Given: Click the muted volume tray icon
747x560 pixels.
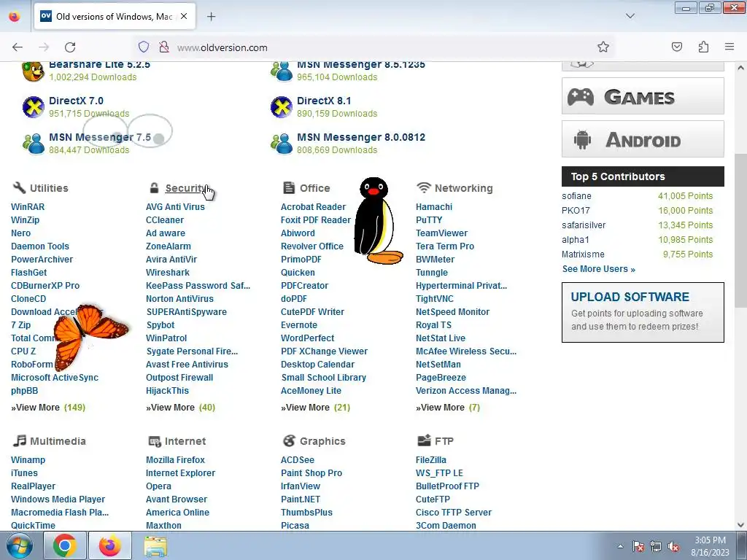Looking at the screenshot, I should (673, 547).
